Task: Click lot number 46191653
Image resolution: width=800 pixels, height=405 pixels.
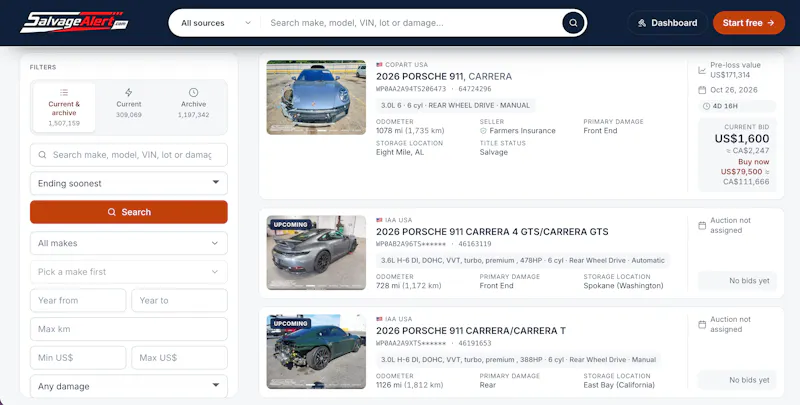Action: pyautogui.click(x=474, y=343)
